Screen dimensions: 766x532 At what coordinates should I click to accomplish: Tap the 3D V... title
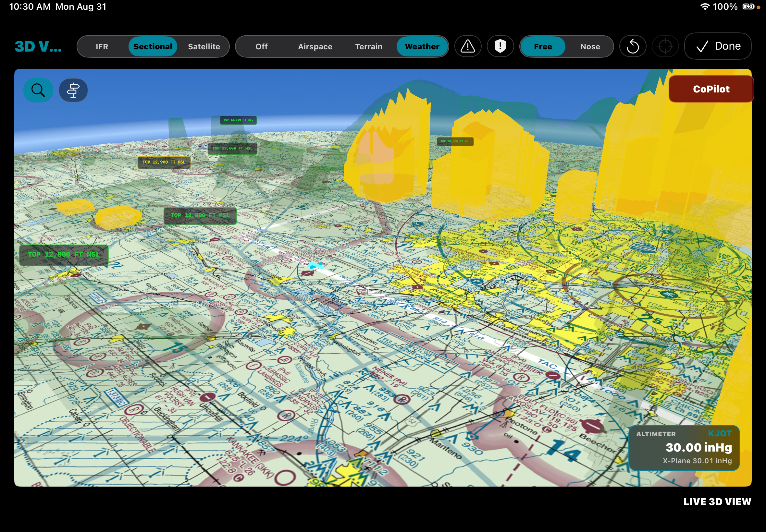point(38,46)
